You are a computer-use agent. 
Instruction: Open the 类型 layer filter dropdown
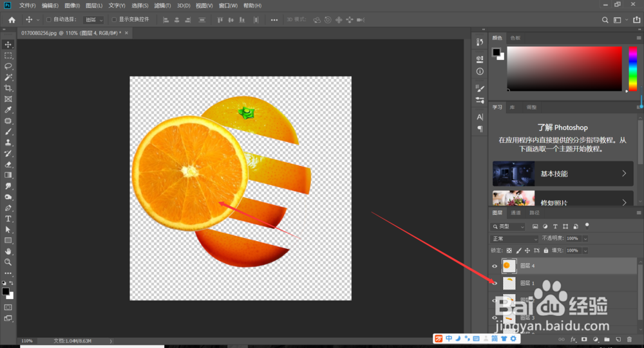(508, 226)
